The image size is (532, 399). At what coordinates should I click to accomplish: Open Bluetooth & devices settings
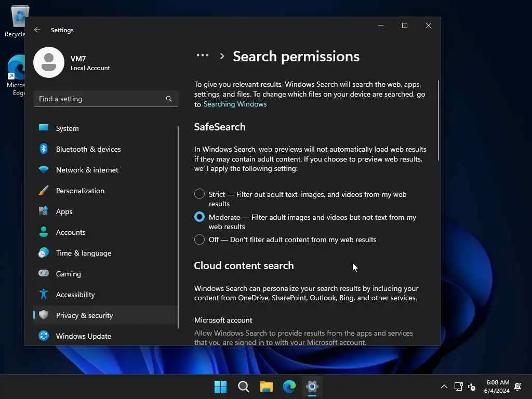pos(105,149)
